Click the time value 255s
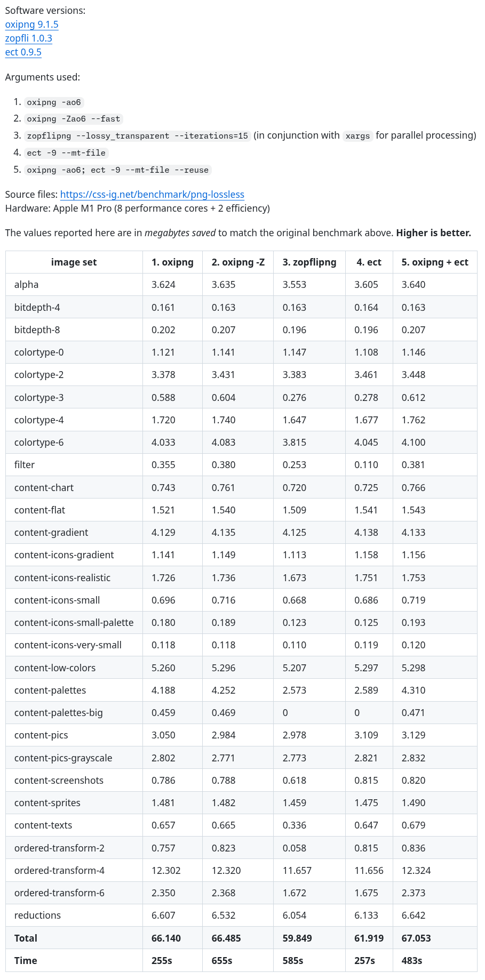This screenshot has height=980, width=485. click(162, 961)
